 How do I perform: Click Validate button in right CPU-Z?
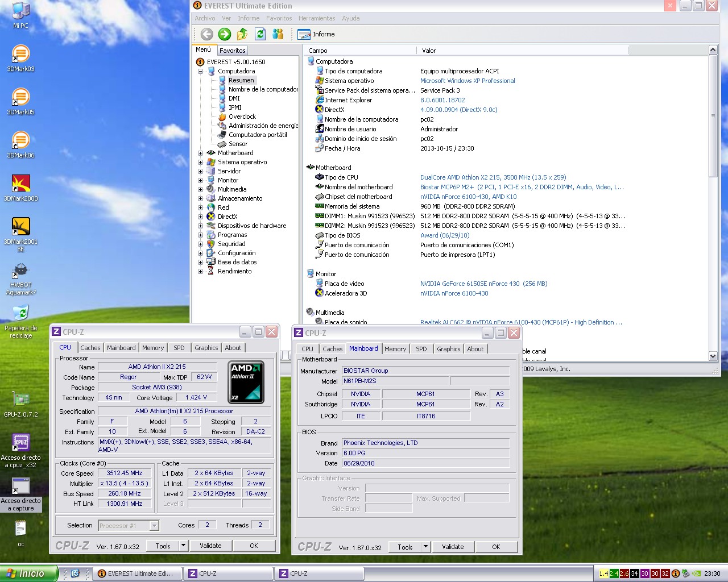pos(453,547)
